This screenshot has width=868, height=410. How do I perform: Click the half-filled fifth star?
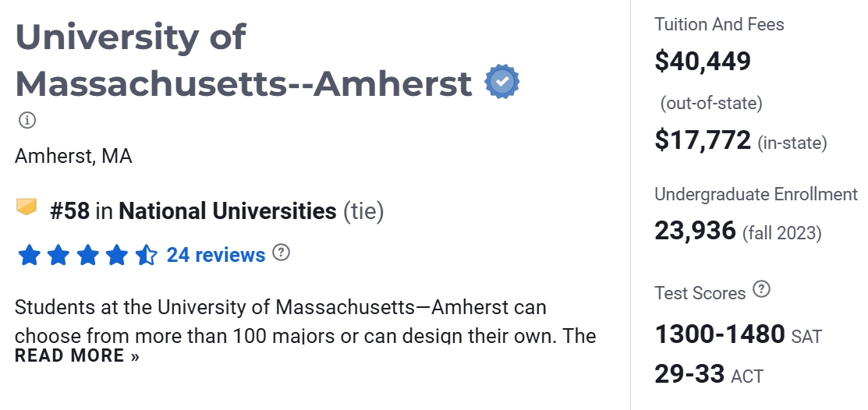tap(146, 255)
